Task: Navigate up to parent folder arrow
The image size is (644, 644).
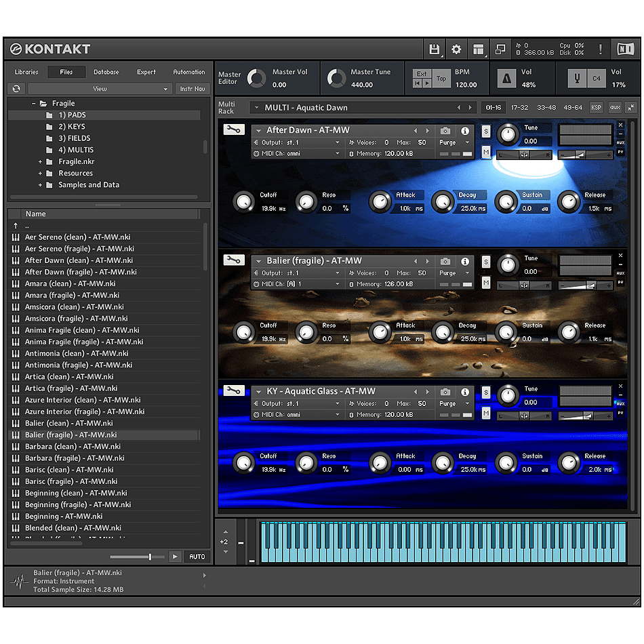Action: pos(16,226)
